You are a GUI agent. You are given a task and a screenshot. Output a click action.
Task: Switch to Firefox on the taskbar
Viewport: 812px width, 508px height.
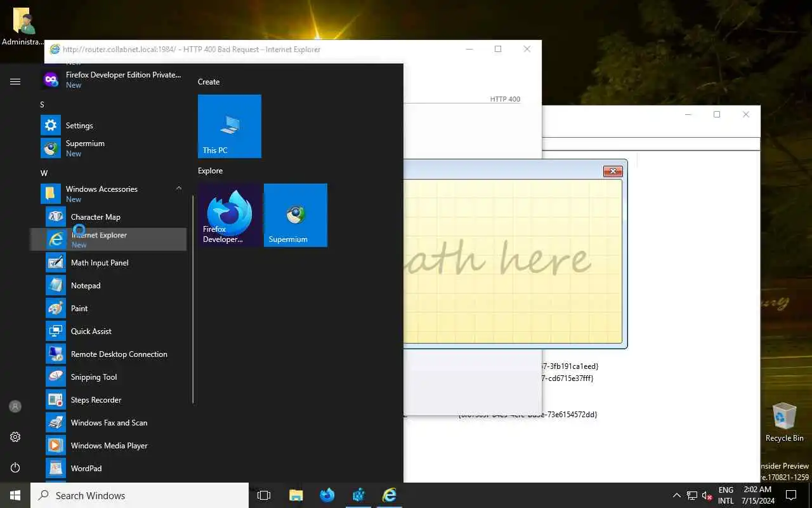point(327,495)
